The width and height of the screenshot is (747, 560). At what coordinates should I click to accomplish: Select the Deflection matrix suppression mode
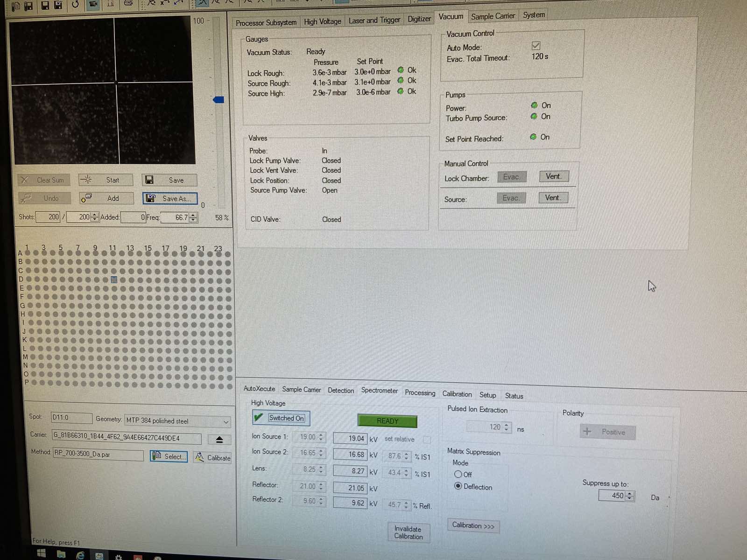(458, 486)
